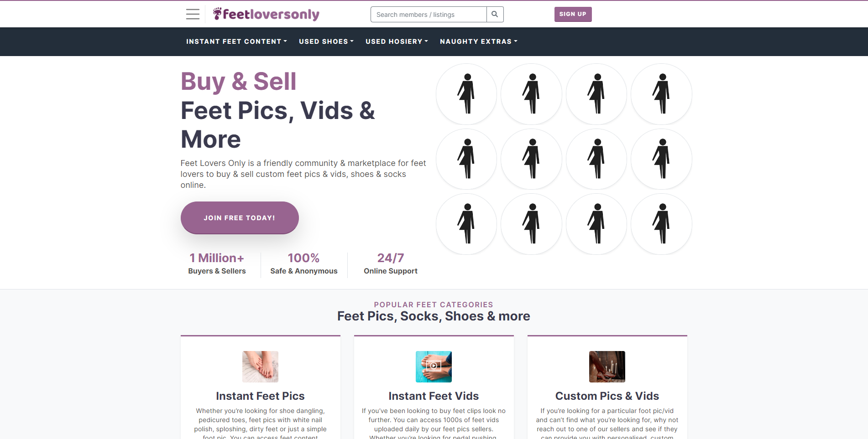This screenshot has height=439, width=868.
Task: Select second avatar in middle row
Action: [531, 159]
